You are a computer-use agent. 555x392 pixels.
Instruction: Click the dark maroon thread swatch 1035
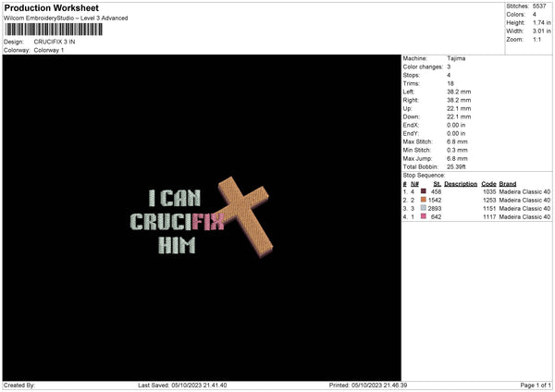pos(423,191)
